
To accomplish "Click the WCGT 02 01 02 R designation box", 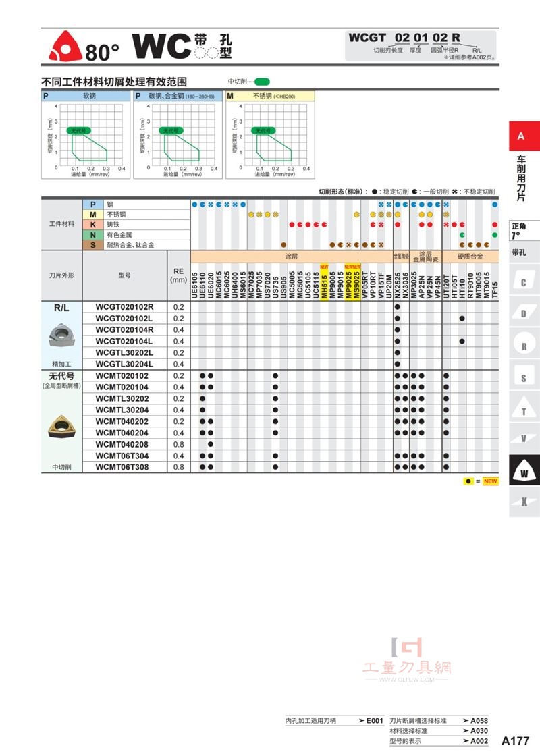I will (421, 46).
